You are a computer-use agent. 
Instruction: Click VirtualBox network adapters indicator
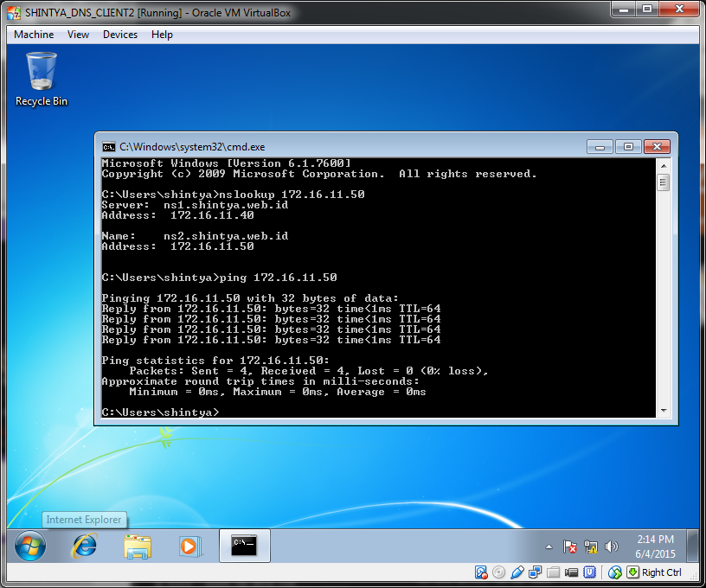tap(535, 572)
